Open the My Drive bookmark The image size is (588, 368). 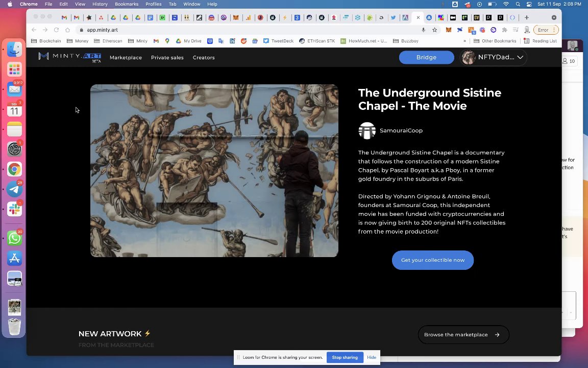[189, 41]
